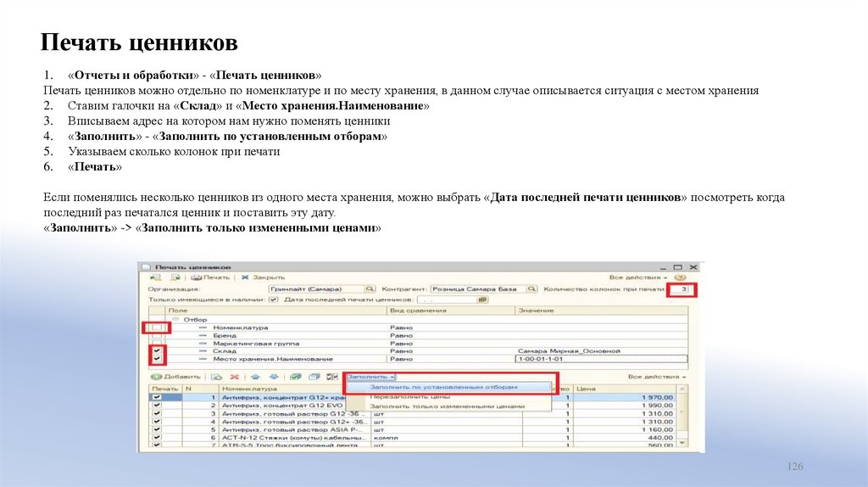This screenshot has width=868, height=487.
Task: Collapse the Отбор tree node
Action: point(175,320)
